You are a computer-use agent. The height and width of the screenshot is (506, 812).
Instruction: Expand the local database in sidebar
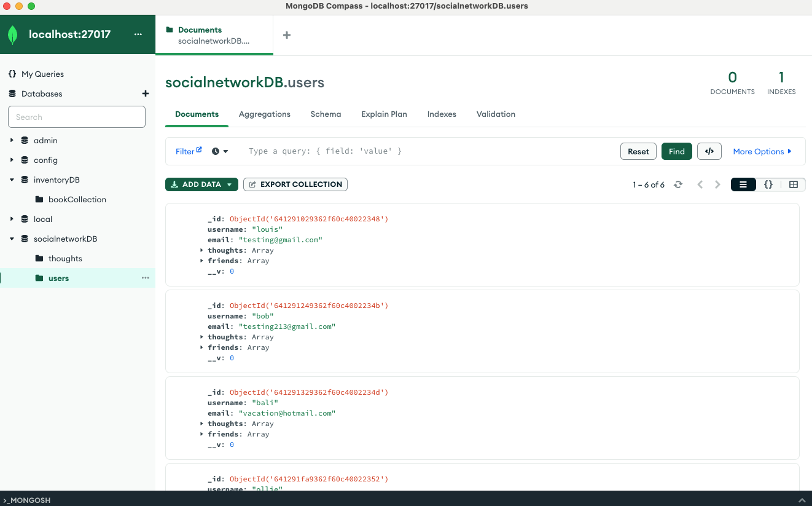coord(11,219)
